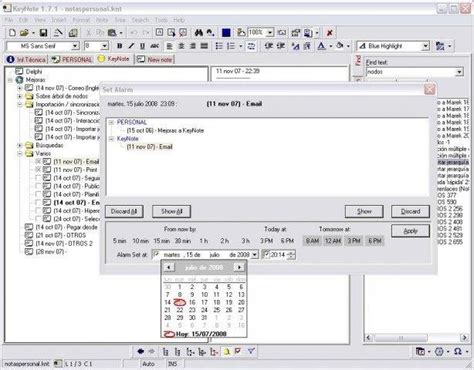Check the '(14 oct 07) - Segui' node checkbox
474x370 pixels.
(38, 178)
